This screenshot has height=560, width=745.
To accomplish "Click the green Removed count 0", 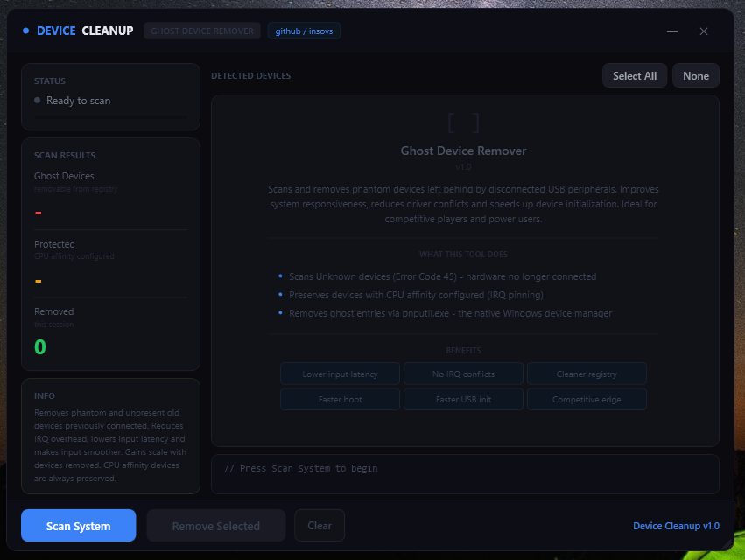I will click(40, 347).
